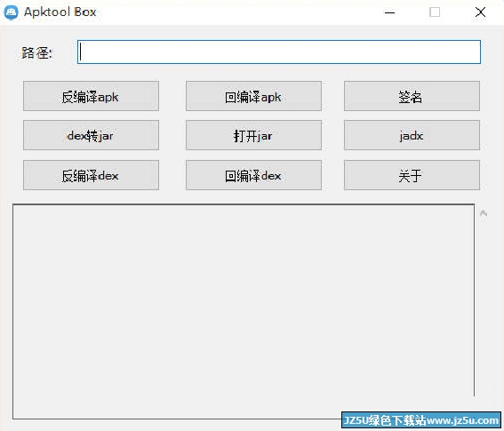Click the 签名 sign button

pyautogui.click(x=412, y=96)
